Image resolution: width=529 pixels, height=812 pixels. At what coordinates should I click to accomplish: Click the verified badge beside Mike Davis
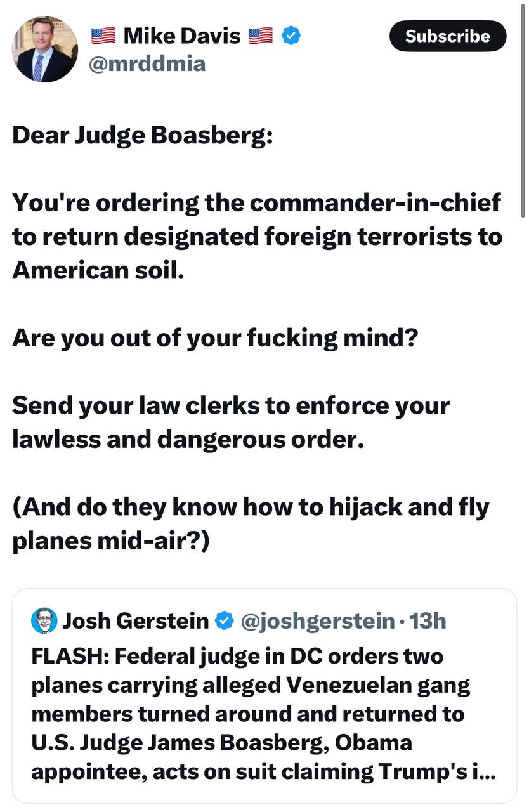(x=291, y=36)
